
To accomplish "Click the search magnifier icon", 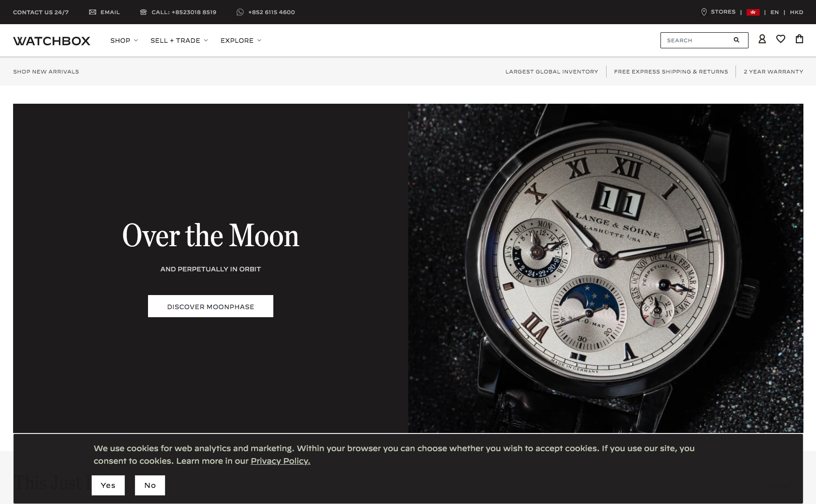I will pos(736,40).
